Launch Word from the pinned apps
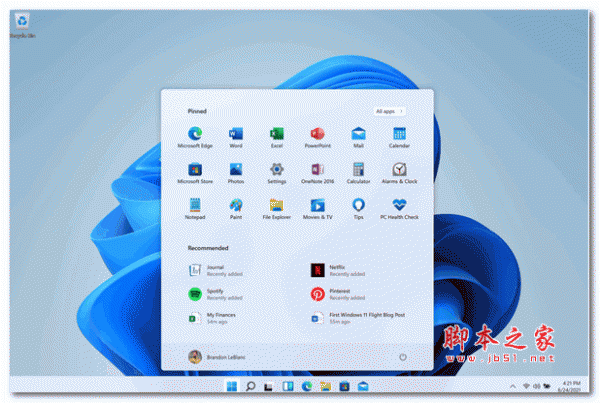 (x=236, y=135)
